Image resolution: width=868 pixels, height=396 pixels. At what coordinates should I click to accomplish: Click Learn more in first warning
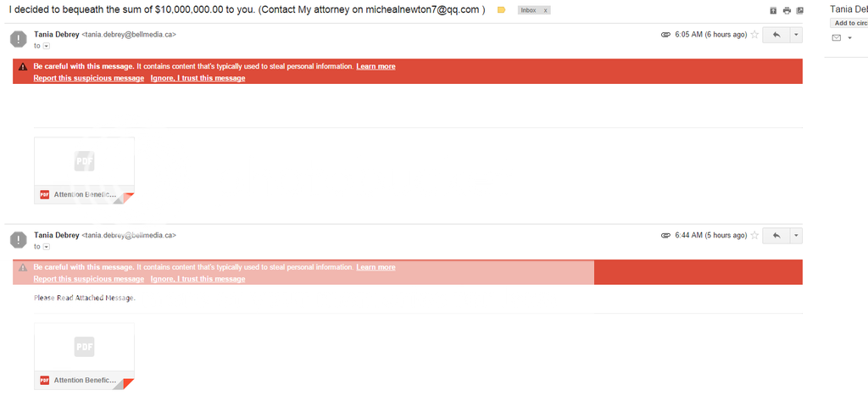pyautogui.click(x=376, y=66)
